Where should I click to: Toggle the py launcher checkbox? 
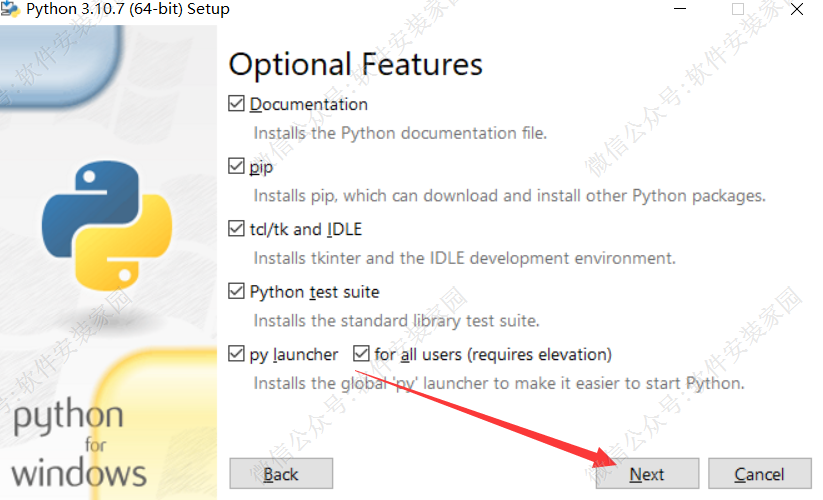point(237,354)
